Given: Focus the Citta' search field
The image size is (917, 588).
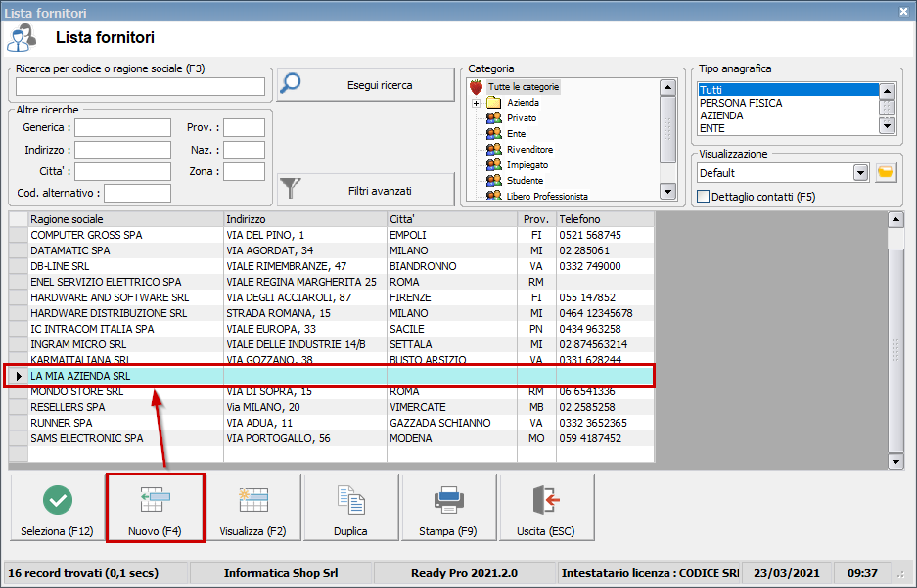Looking at the screenshot, I should [x=122, y=171].
